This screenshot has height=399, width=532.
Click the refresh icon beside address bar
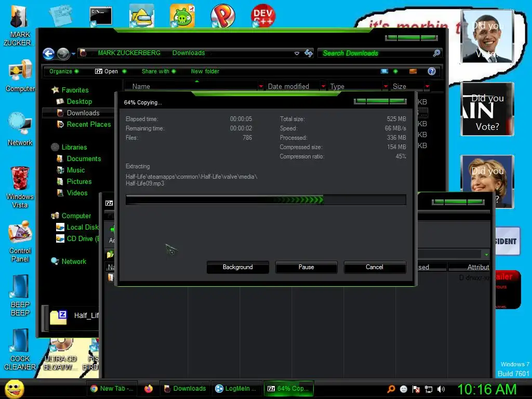click(309, 54)
